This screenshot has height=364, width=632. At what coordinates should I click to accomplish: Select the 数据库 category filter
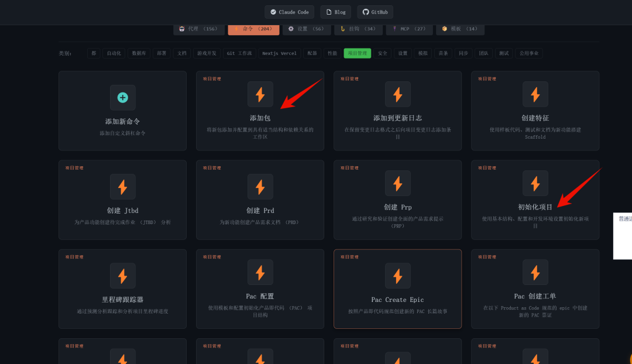click(x=139, y=53)
